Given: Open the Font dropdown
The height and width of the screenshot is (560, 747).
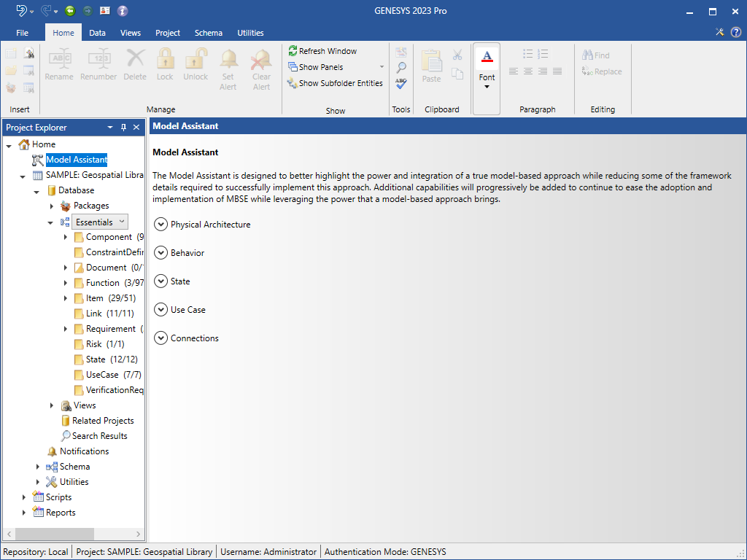Looking at the screenshot, I should coord(487,79).
